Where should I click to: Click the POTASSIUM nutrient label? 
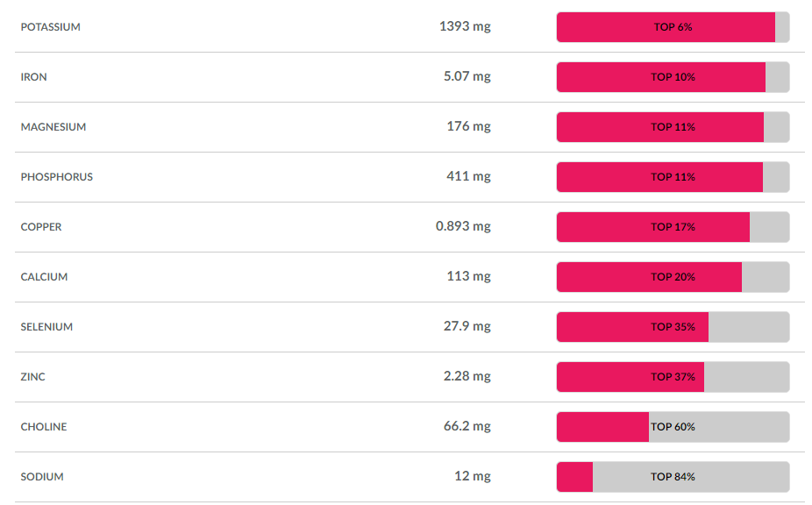(x=50, y=27)
